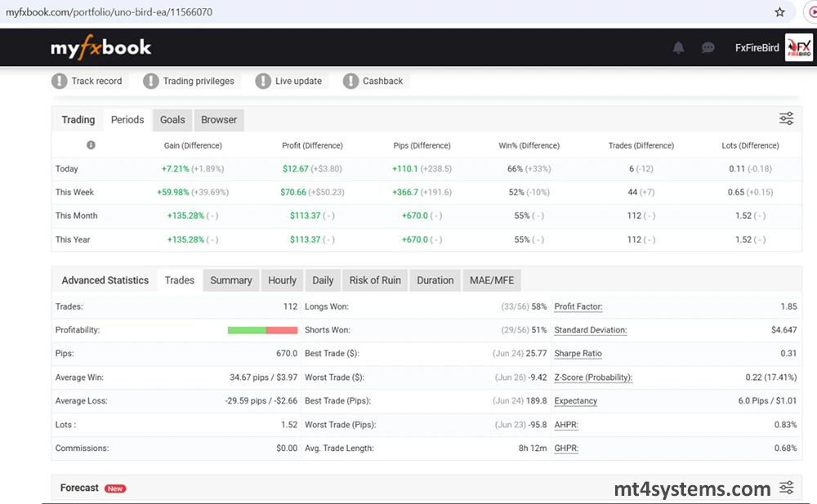
Task: Click the Live update warning icon
Action: click(x=263, y=81)
